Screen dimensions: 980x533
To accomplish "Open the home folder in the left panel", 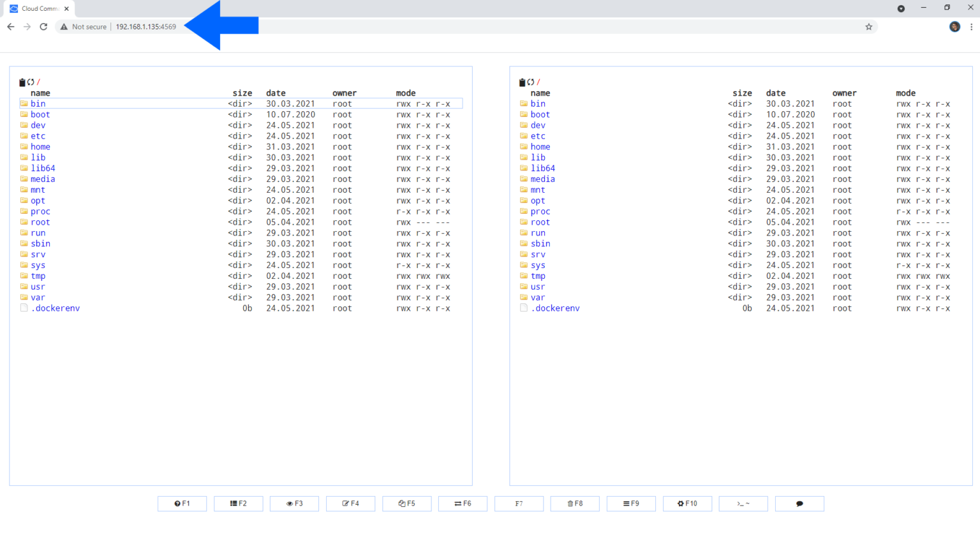I will click(40, 146).
